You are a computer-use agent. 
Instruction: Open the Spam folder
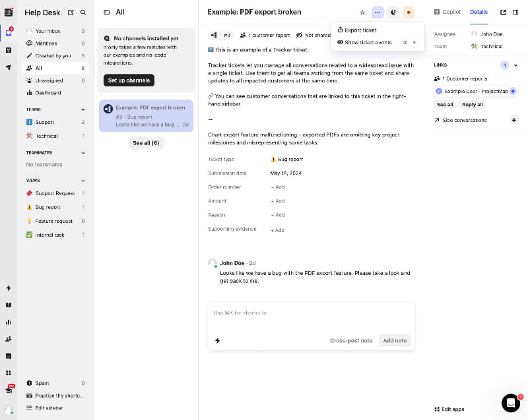55,383
